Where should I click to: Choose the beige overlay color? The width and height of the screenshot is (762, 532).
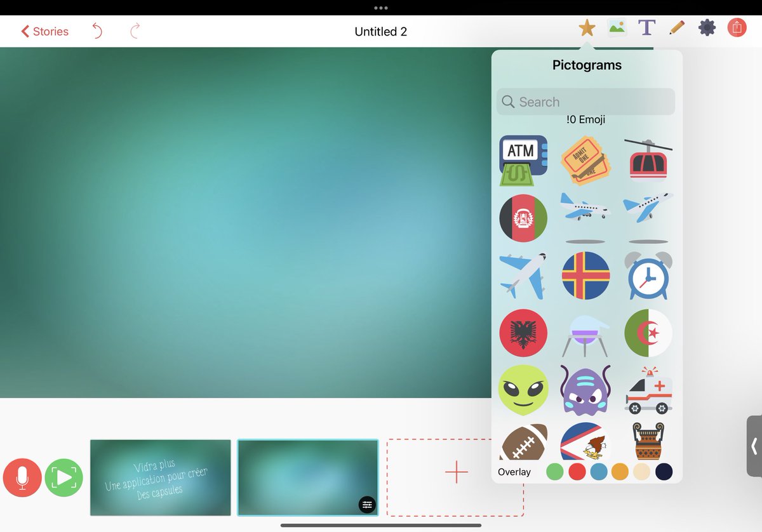click(642, 472)
